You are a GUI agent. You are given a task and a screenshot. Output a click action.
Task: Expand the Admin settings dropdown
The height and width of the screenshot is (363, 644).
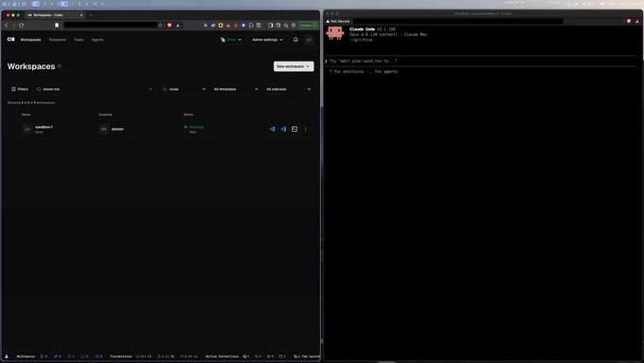pyautogui.click(x=267, y=40)
